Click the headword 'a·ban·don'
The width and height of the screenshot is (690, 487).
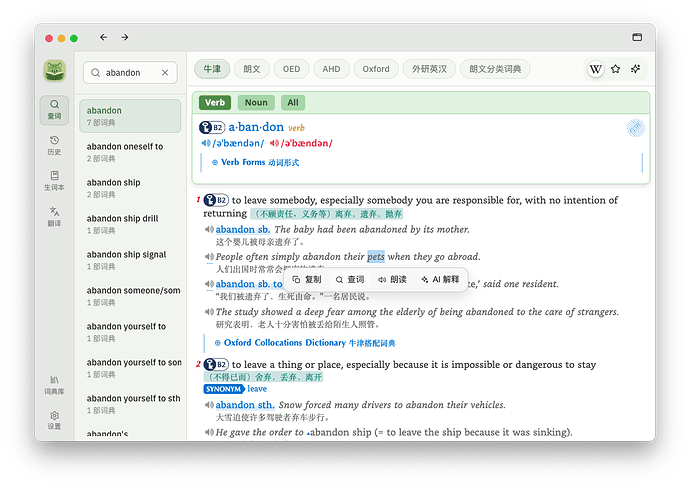pyautogui.click(x=256, y=127)
